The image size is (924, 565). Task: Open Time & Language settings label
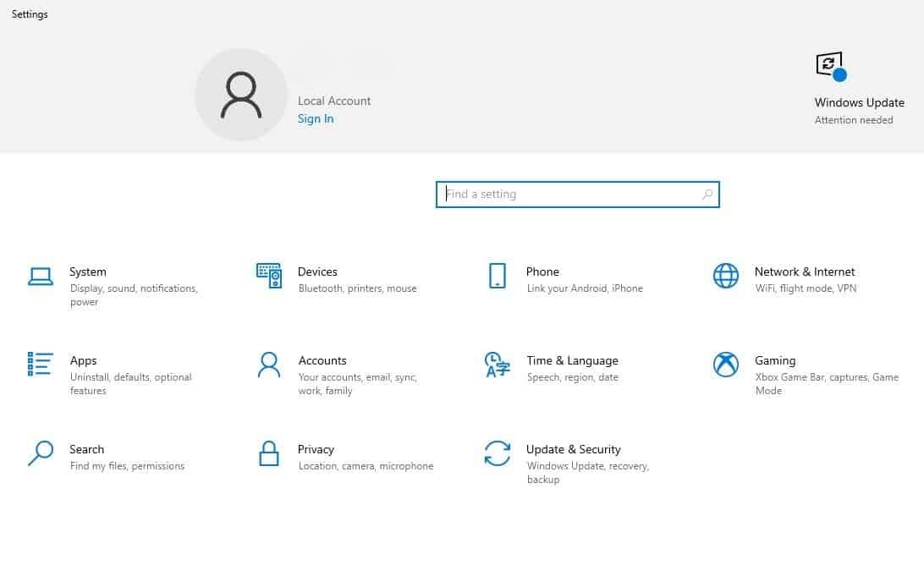pyautogui.click(x=572, y=360)
